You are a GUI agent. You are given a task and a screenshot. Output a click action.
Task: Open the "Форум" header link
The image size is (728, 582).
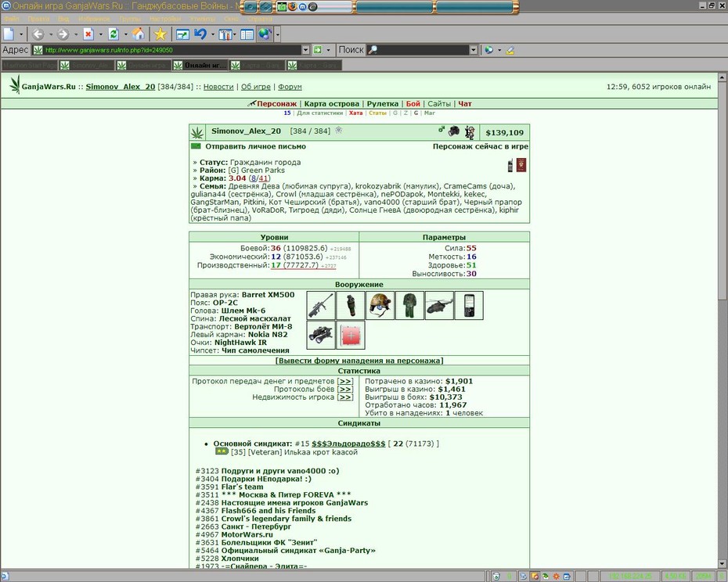point(290,87)
